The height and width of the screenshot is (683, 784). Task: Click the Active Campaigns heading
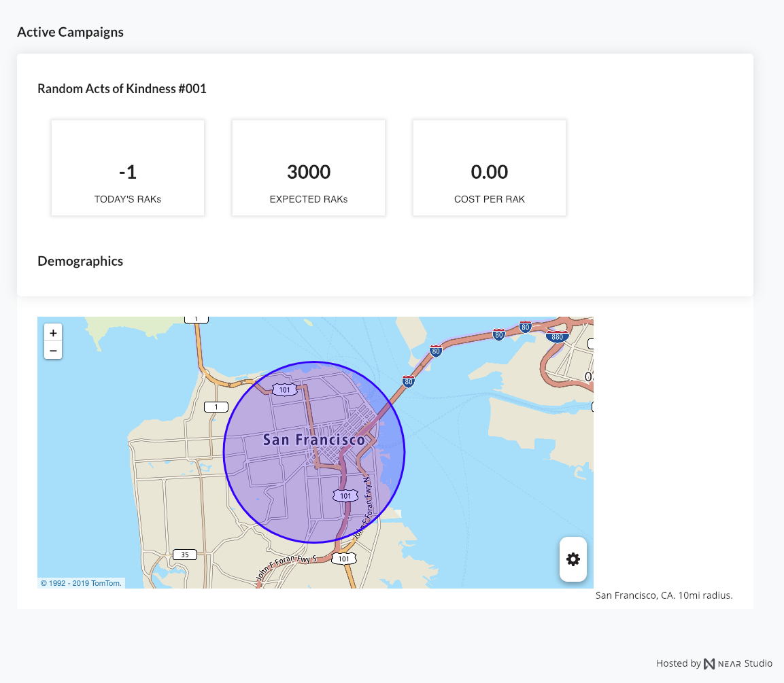click(x=70, y=32)
